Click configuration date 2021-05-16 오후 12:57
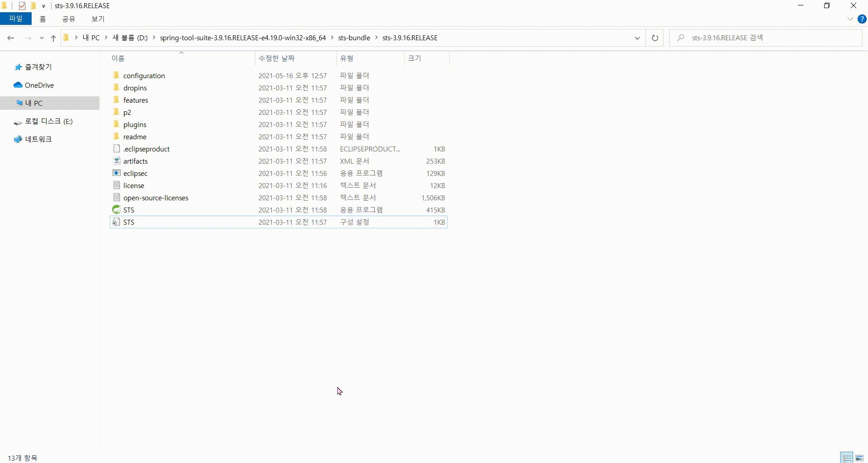 [x=292, y=76]
